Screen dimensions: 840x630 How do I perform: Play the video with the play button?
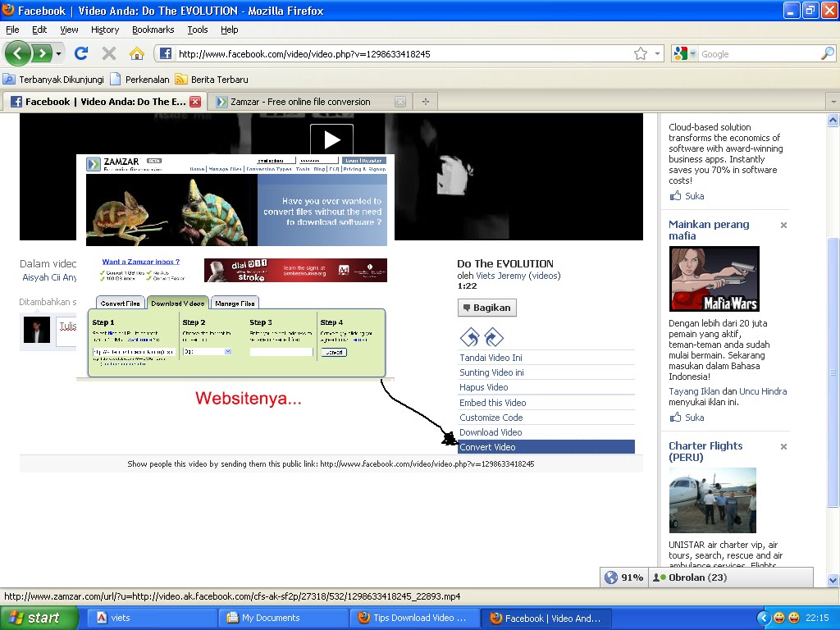click(331, 139)
